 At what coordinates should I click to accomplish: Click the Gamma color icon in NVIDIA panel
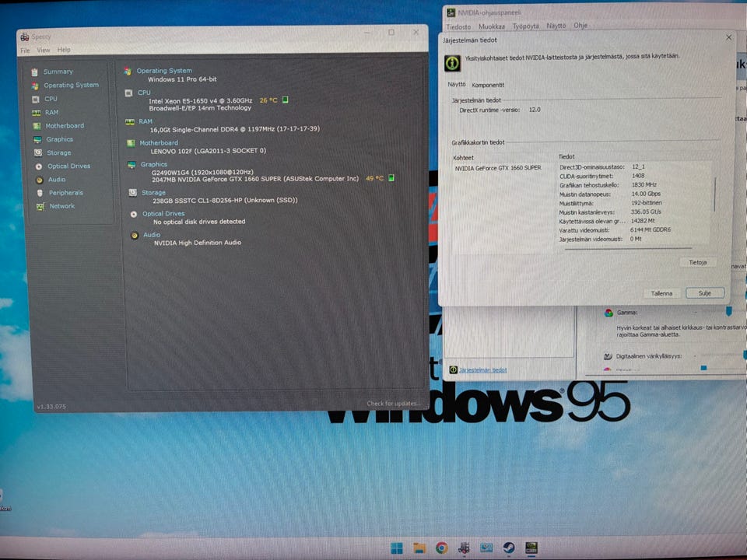coord(608,313)
